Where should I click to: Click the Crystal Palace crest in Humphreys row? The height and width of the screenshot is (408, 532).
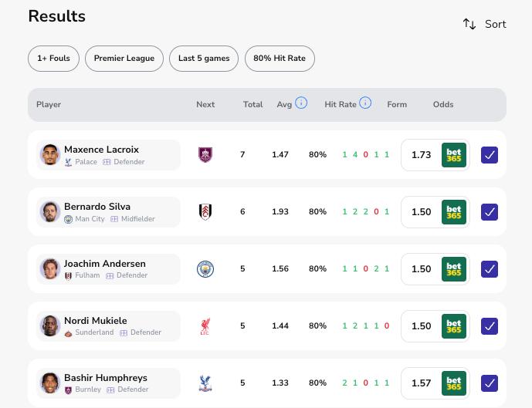point(205,383)
